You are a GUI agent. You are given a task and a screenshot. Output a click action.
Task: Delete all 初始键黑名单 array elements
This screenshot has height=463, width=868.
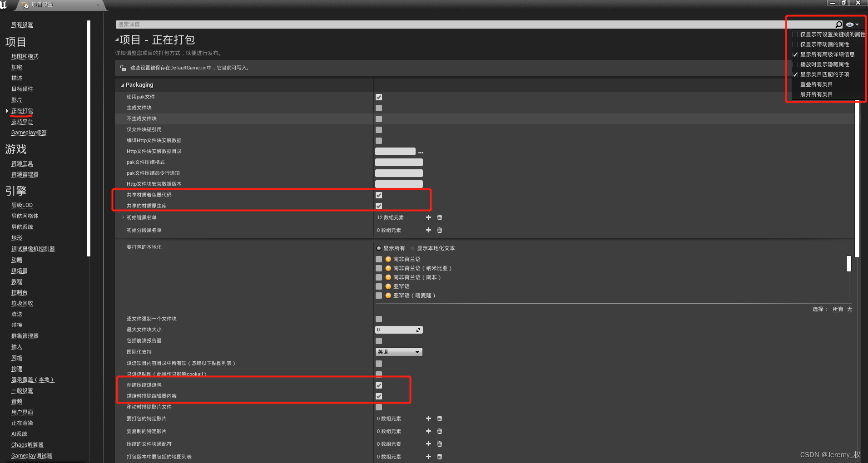440,217
